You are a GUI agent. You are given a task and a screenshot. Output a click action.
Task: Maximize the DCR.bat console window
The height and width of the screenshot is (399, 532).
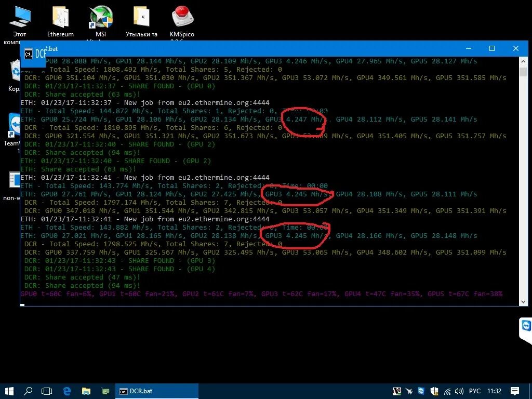coord(492,48)
